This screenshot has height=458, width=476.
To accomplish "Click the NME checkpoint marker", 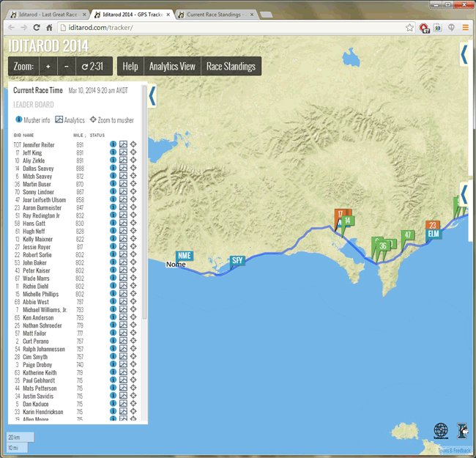I will point(185,256).
